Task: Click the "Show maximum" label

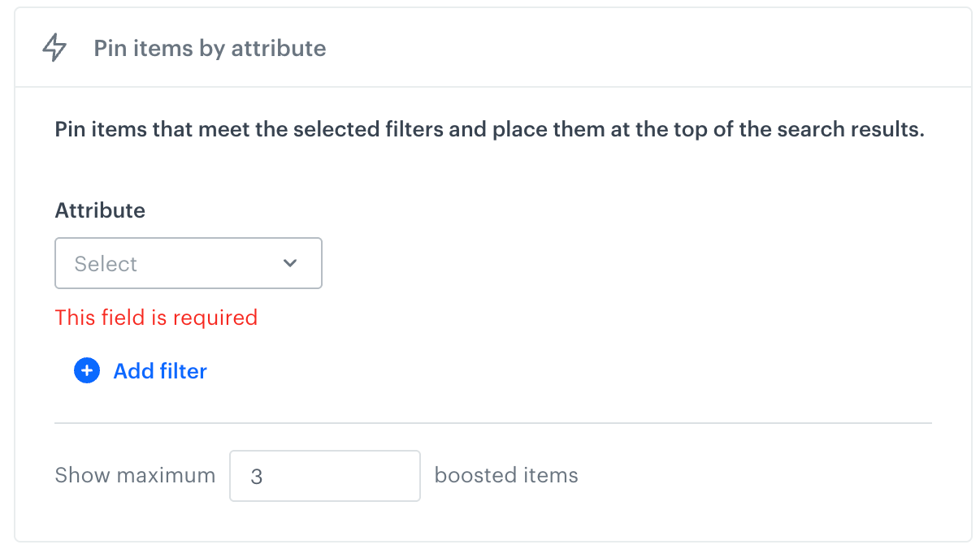Action: point(135,475)
